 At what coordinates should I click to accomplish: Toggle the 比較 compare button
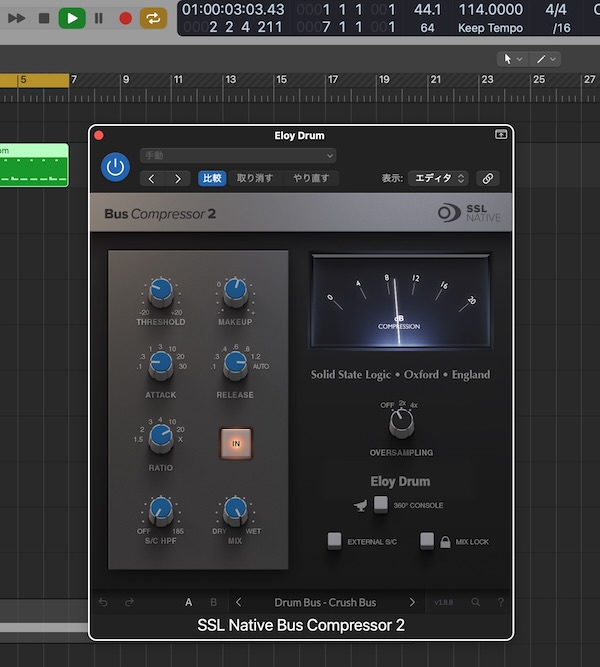212,178
